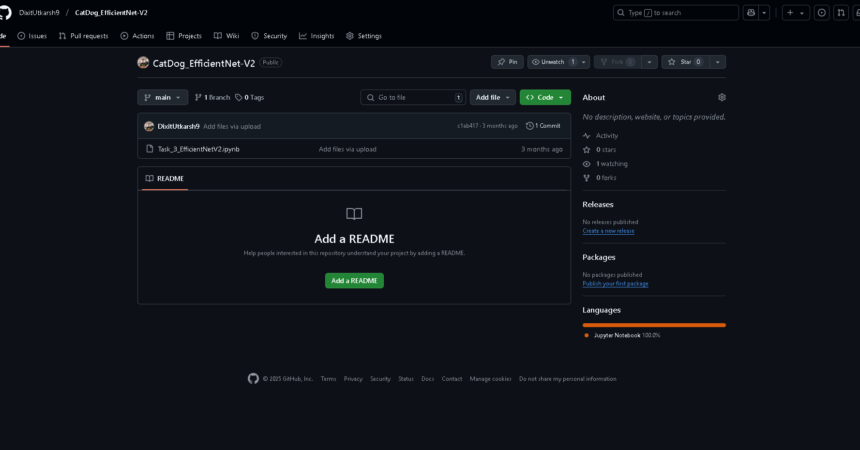Click the file icon beside Task_3_EfficientNetV2.ipynb
This screenshot has width=860, height=450.
[149, 149]
